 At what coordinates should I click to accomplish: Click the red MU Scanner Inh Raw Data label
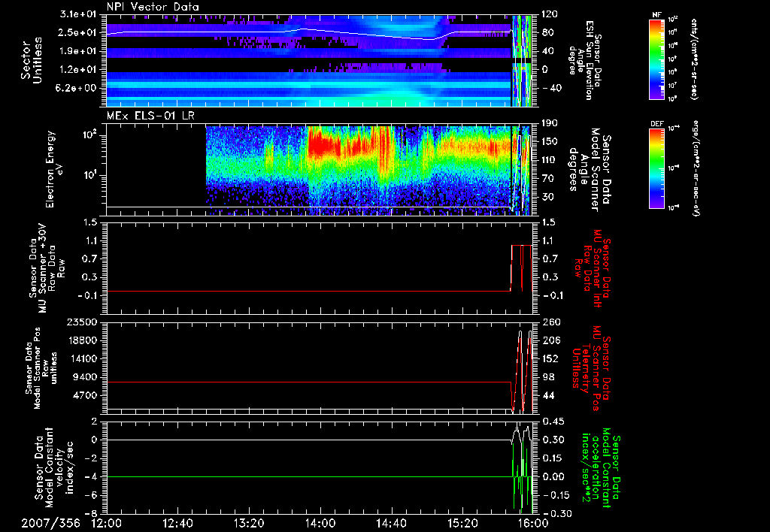tap(593, 268)
